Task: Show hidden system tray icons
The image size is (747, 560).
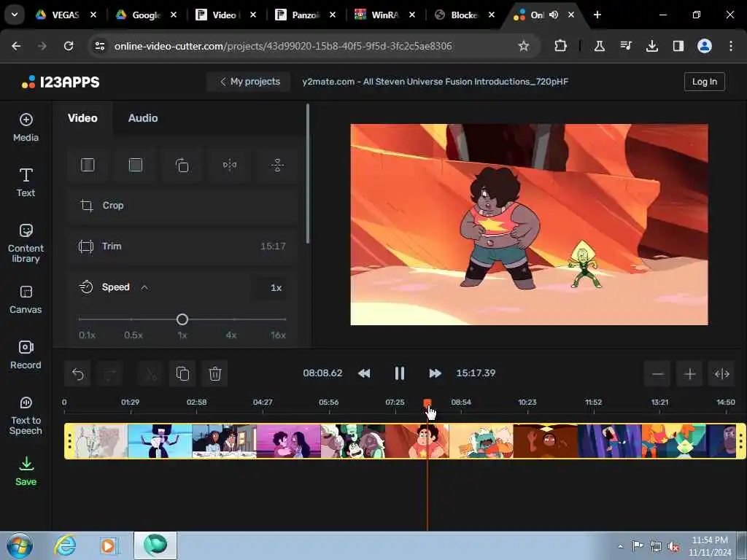Action: 620,546
